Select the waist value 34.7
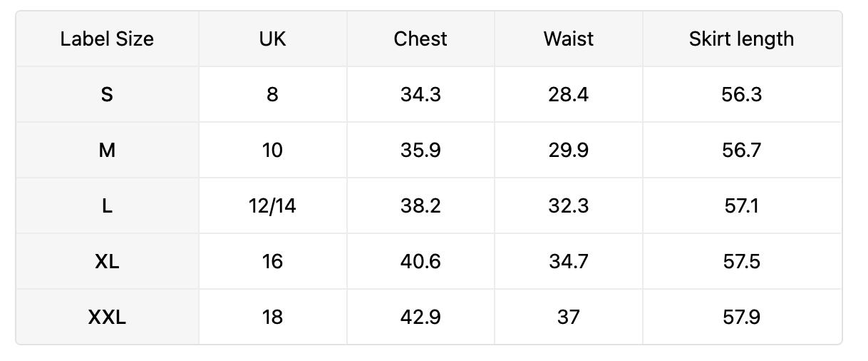868x361 pixels. click(x=569, y=261)
